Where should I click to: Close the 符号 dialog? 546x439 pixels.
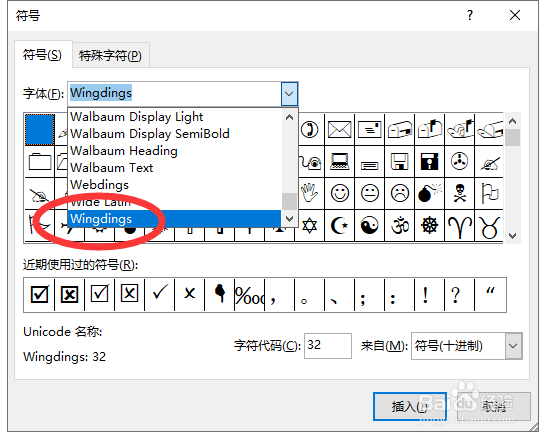pyautogui.click(x=515, y=15)
